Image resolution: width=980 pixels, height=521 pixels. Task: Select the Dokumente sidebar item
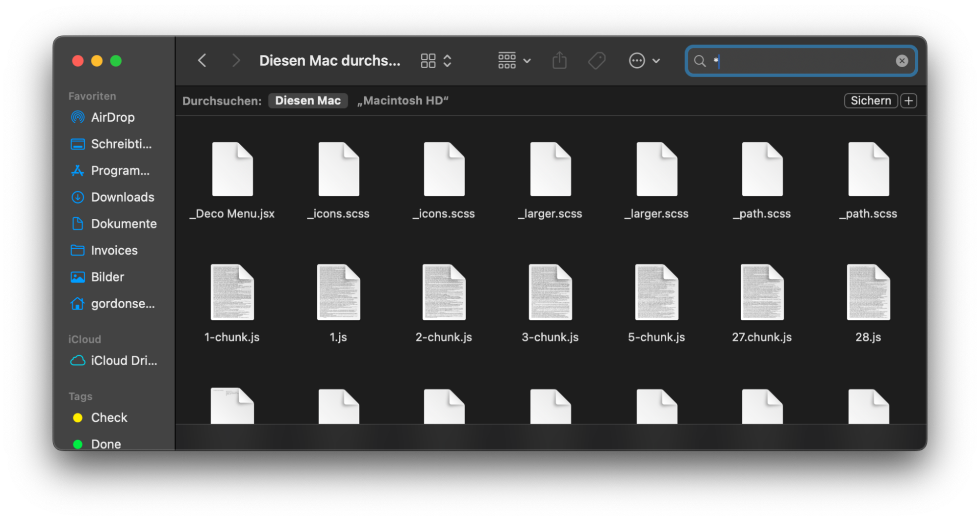124,224
